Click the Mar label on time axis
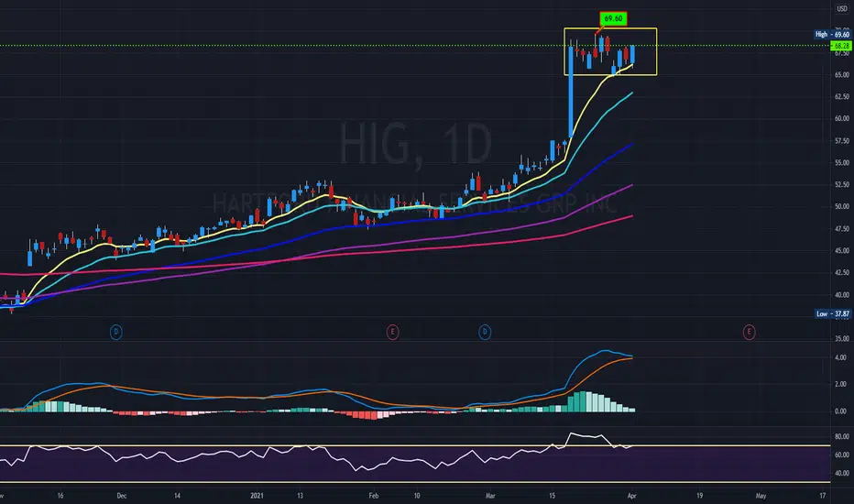The width and height of the screenshot is (854, 504). pyautogui.click(x=490, y=496)
